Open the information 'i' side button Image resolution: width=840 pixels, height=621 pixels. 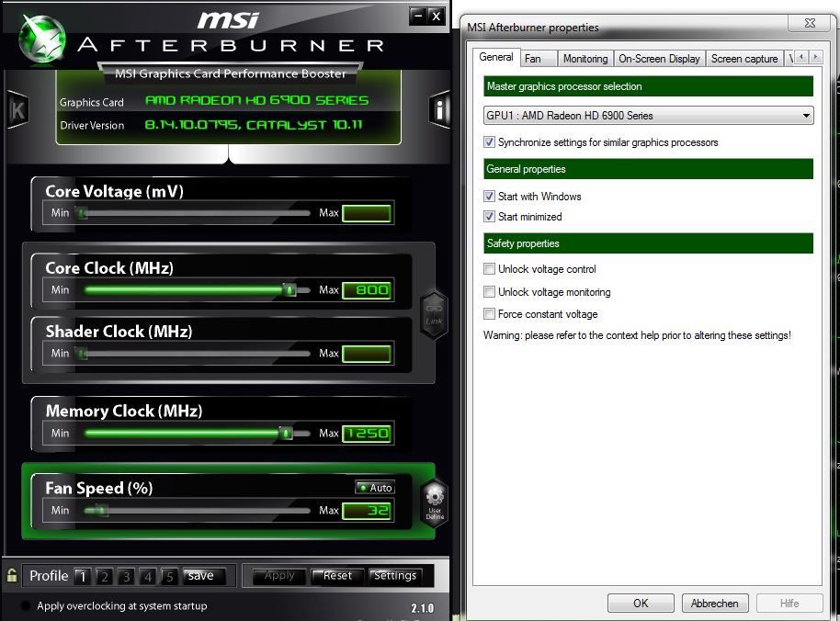(x=439, y=109)
